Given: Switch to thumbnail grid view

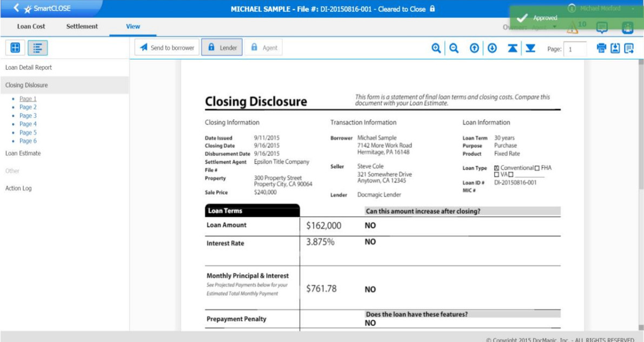Looking at the screenshot, I should tap(15, 48).
